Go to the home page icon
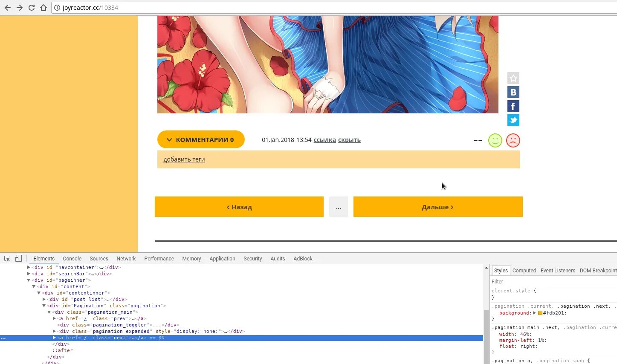Viewport: 617px width, 364px height. pyautogui.click(x=43, y=8)
